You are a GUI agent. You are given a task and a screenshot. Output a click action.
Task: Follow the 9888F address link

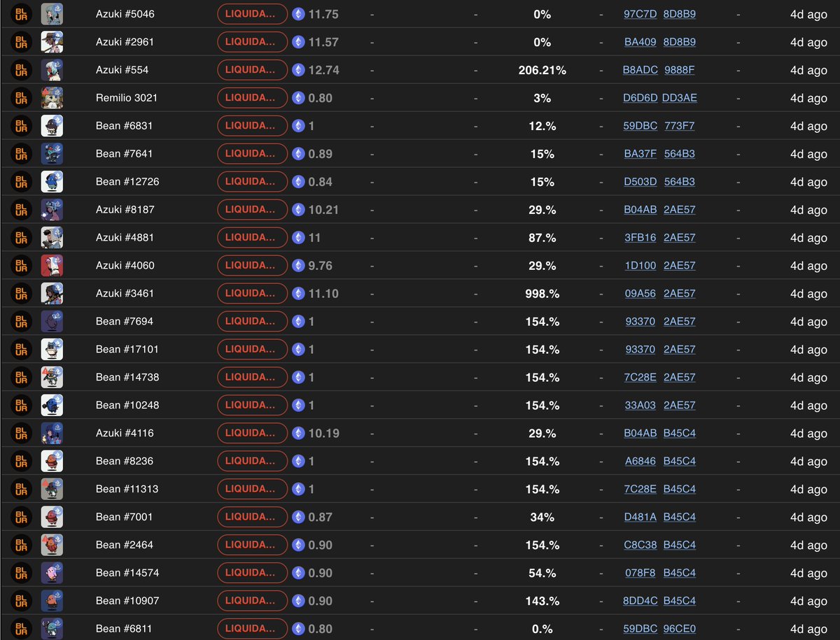point(680,70)
